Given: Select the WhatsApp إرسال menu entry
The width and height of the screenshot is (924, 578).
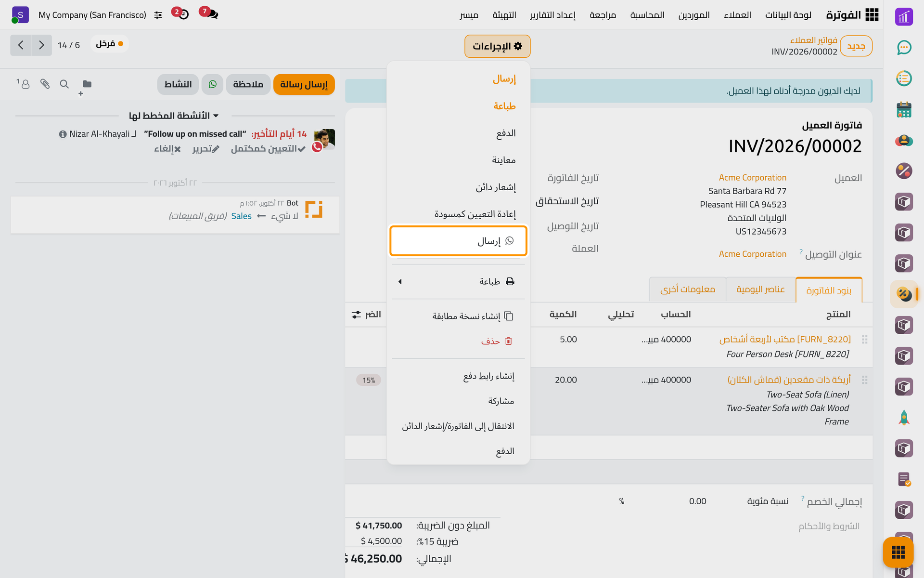Looking at the screenshot, I should 458,241.
